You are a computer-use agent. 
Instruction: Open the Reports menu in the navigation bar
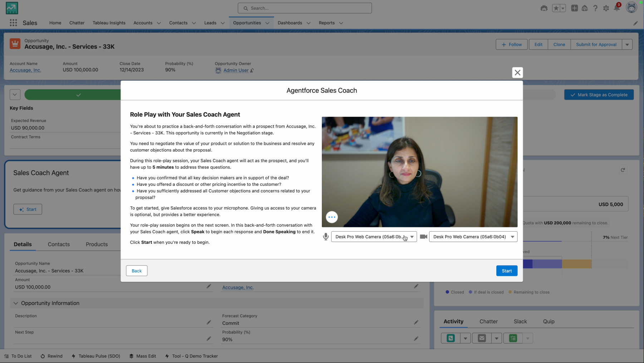330,23
